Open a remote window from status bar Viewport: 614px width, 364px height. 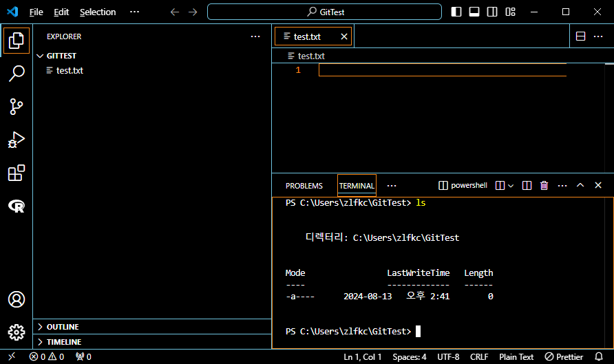(12, 356)
